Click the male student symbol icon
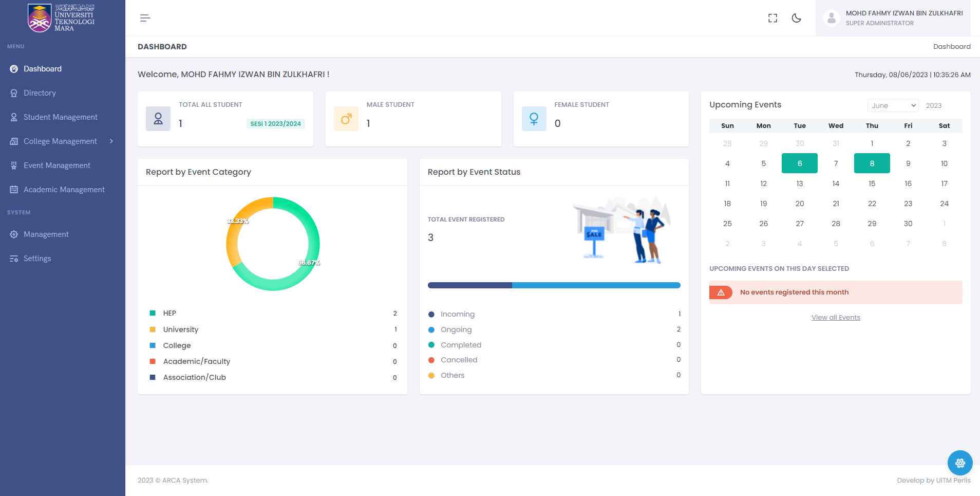 (346, 119)
